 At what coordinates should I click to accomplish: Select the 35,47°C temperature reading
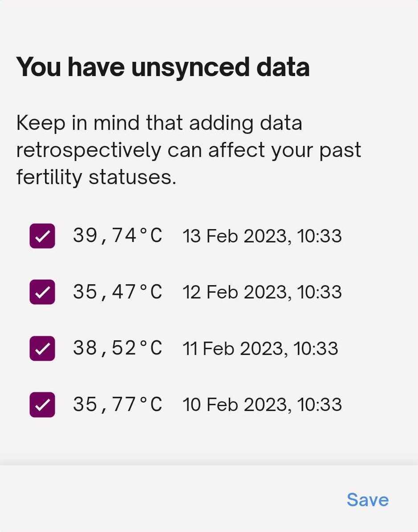coord(118,292)
